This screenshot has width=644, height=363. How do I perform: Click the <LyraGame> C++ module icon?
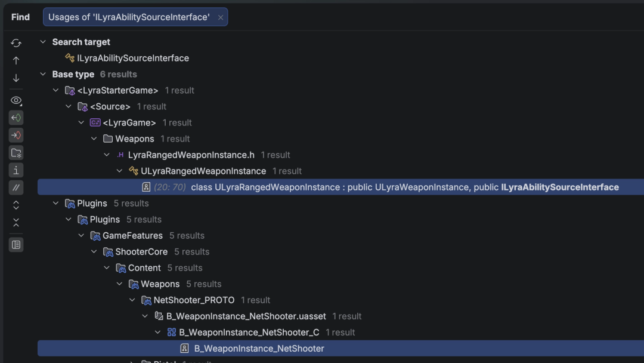pos(95,122)
